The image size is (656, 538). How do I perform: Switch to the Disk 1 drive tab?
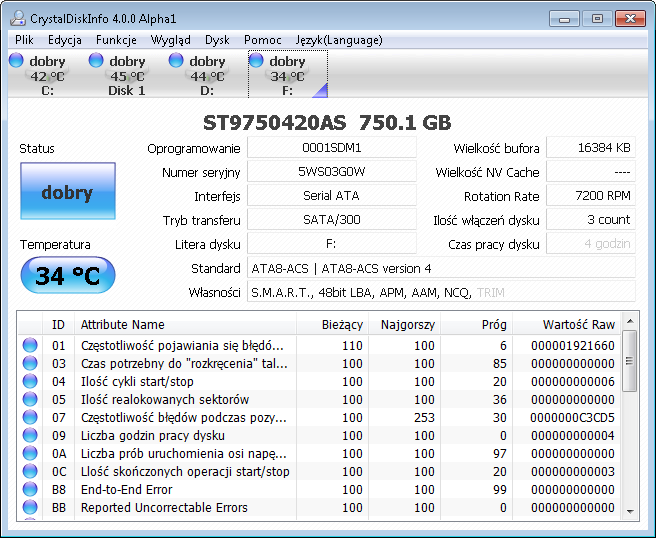tap(127, 74)
